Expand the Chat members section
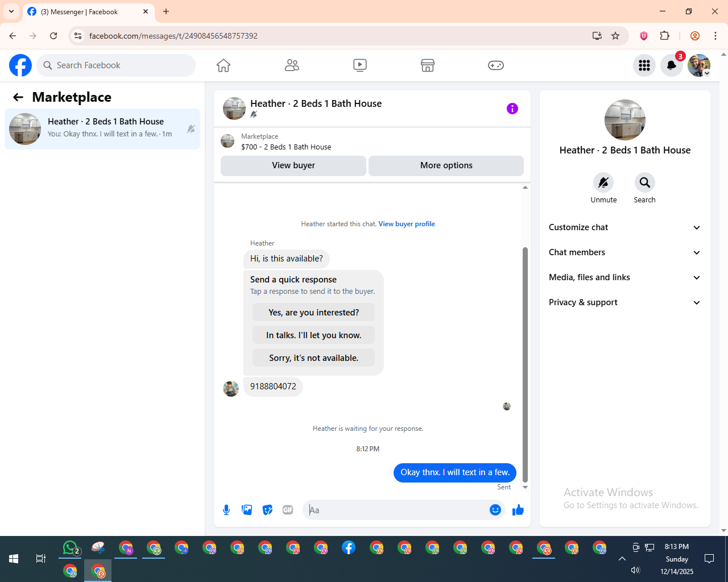 [x=625, y=252]
